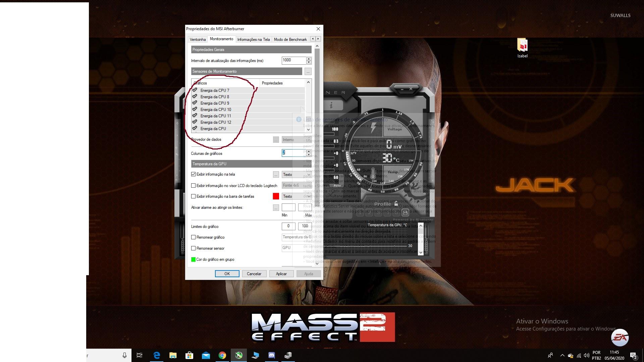Switch to the Ventoinha tab
Viewport: 644px width, 362px height.
(198, 40)
